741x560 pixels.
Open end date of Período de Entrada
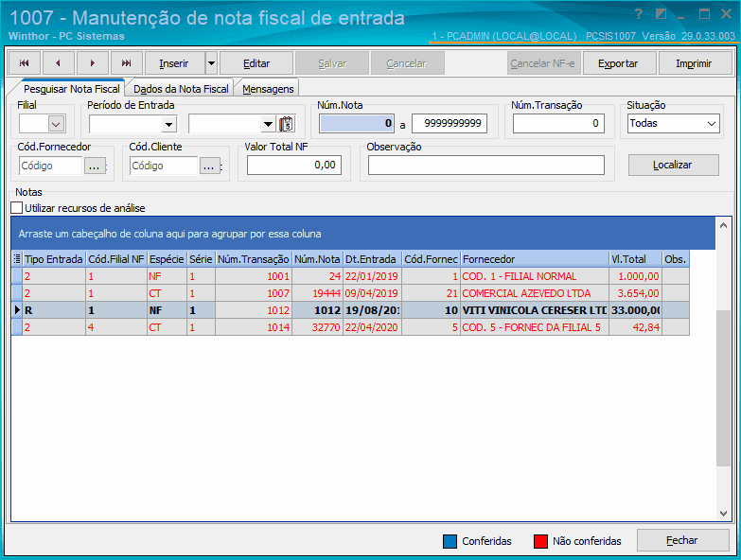point(268,124)
